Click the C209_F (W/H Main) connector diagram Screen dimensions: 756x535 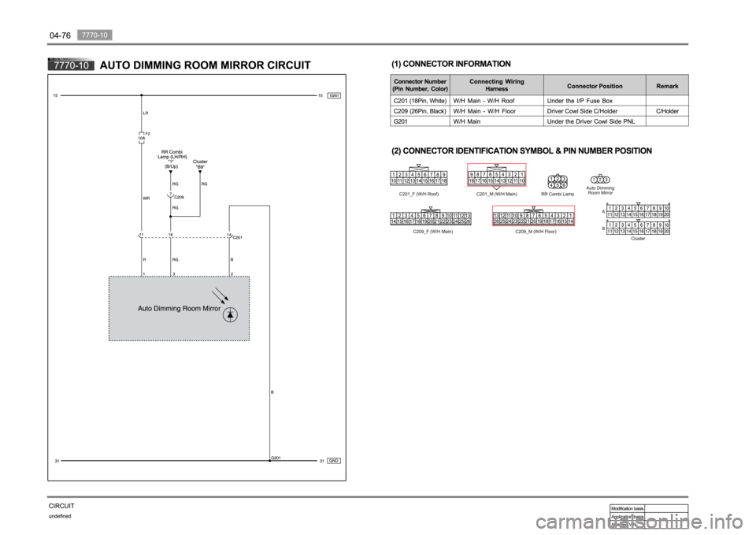[x=431, y=218]
